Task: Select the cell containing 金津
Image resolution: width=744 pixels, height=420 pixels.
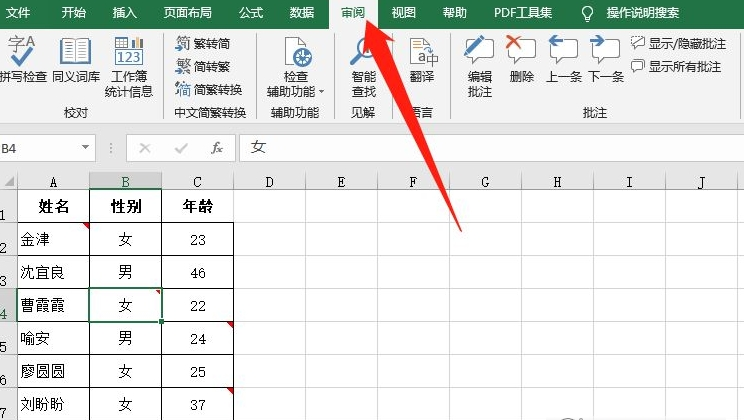Action: (53, 239)
